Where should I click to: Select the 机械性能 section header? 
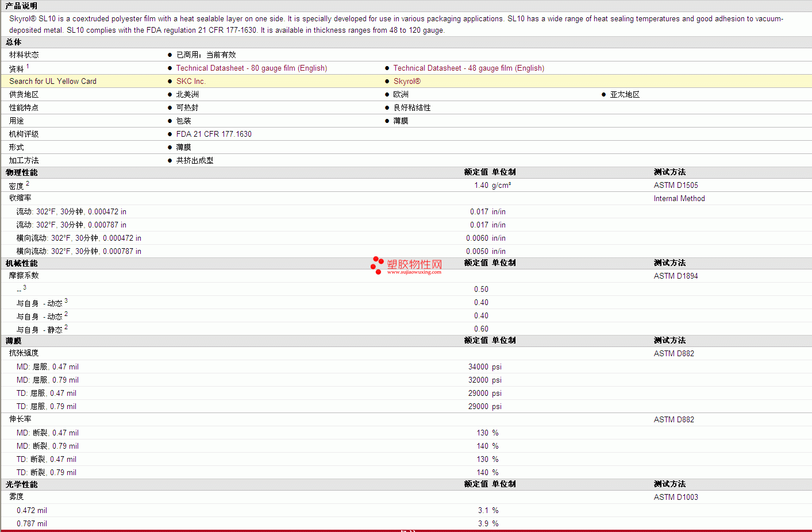pyautogui.click(x=21, y=263)
